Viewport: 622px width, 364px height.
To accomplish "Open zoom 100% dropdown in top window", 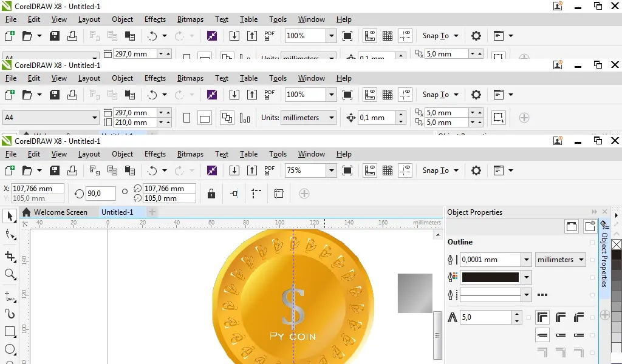I will click(x=331, y=36).
